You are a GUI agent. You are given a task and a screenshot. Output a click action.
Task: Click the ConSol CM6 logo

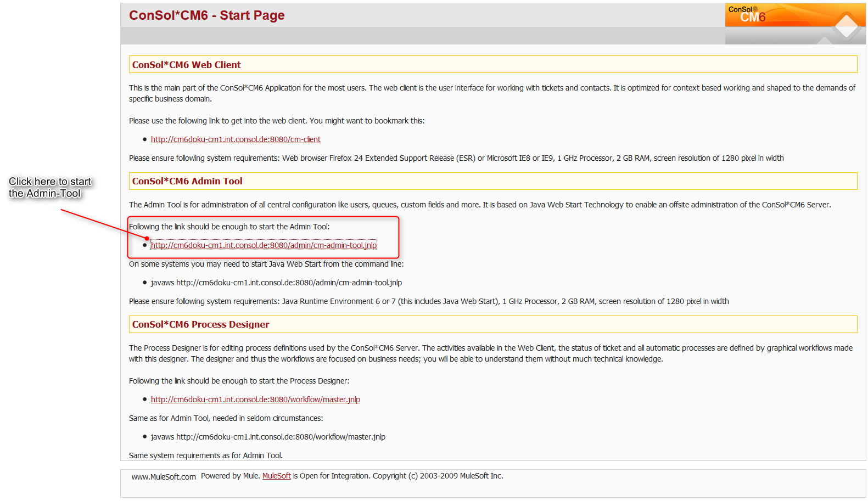pyautogui.click(x=795, y=24)
